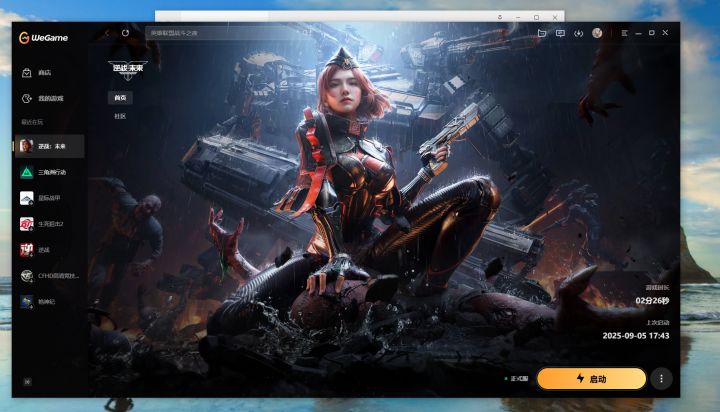The image size is (720, 412).
Task: Click the background window's title bar icon
Action: tap(500, 17)
